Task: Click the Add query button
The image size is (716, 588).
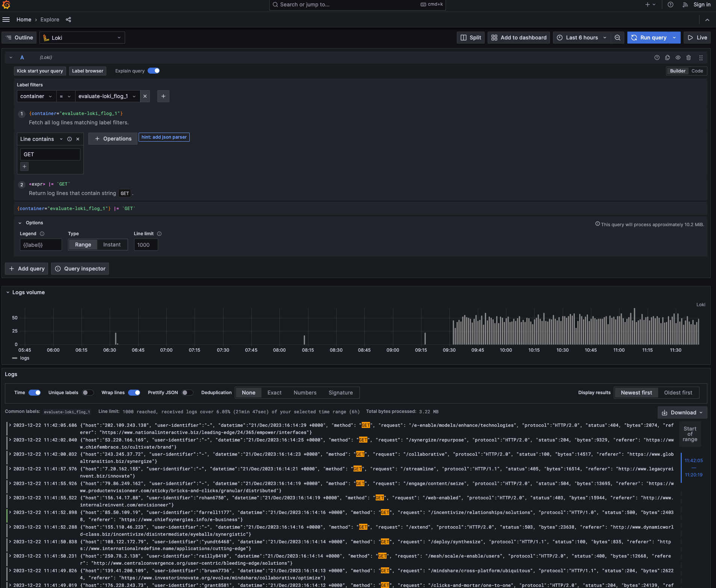Action: [26, 269]
